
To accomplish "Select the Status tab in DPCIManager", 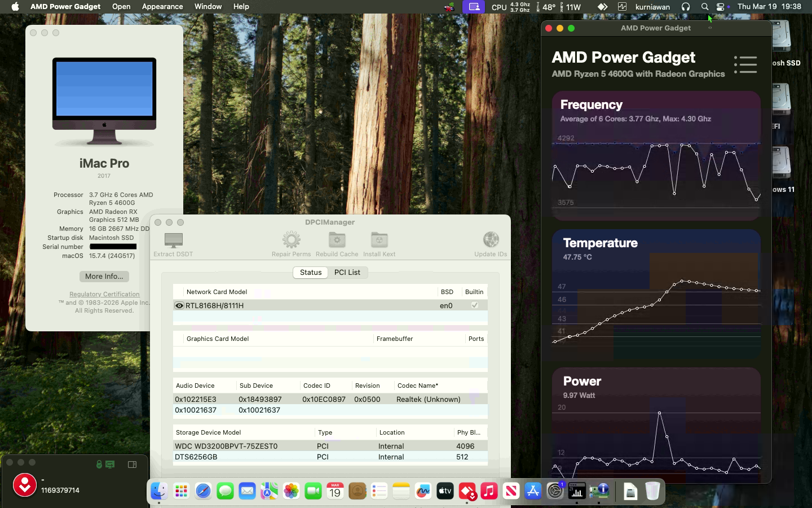I will (311, 272).
